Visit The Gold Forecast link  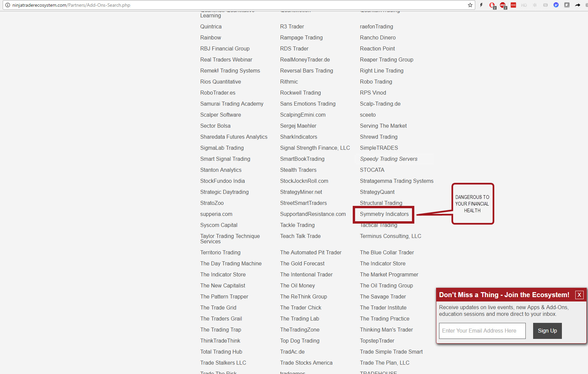click(303, 263)
